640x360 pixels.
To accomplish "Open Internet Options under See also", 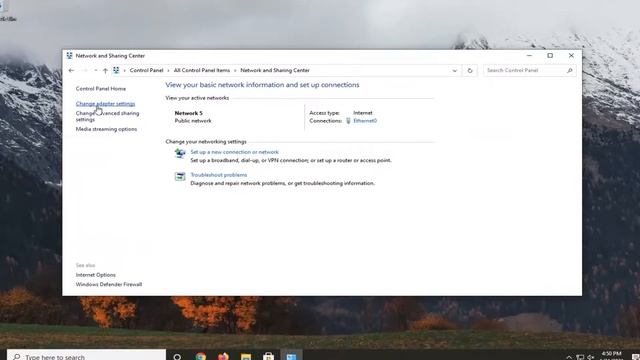I will click(96, 275).
